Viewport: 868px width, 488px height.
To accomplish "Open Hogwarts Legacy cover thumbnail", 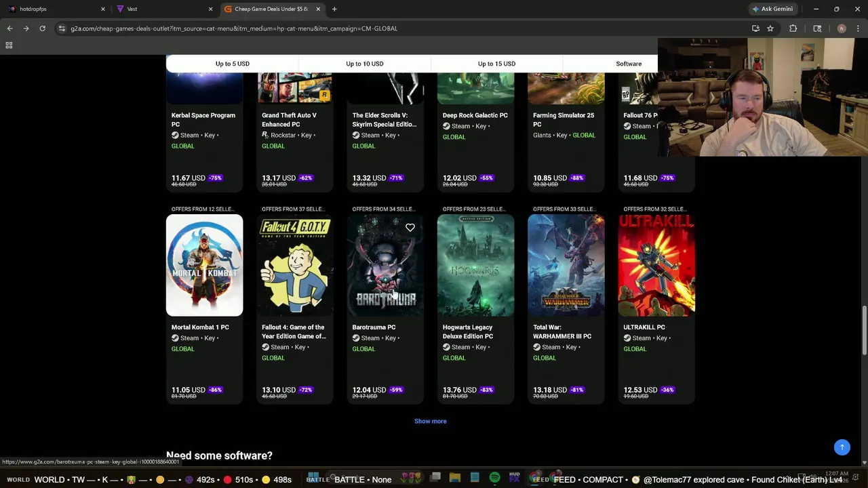I will coord(475,266).
